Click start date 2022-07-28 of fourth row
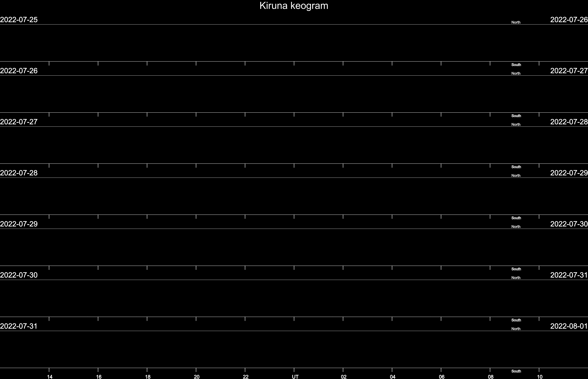Viewport: 588px width, 379px height. [19, 173]
